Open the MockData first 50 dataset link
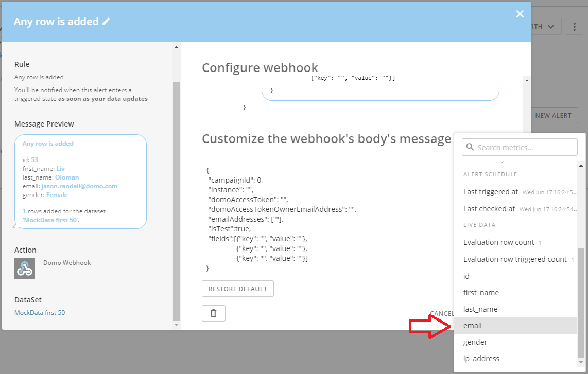 [x=39, y=313]
